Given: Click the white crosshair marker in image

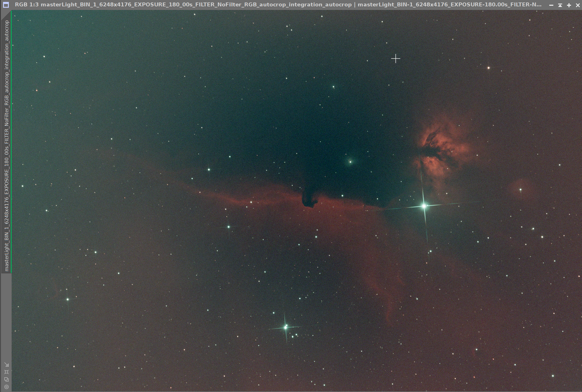Looking at the screenshot, I should click(x=396, y=59).
